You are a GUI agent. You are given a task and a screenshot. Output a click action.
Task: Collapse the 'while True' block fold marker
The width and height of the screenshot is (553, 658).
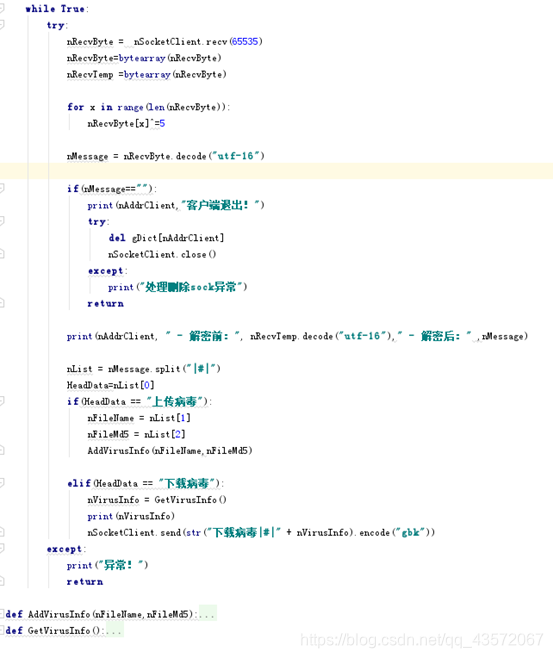(x=2, y=8)
